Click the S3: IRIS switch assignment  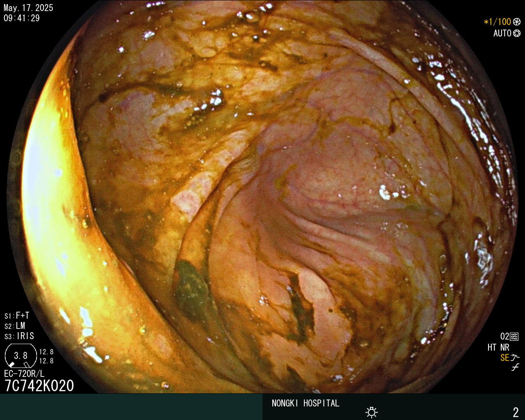[19, 336]
